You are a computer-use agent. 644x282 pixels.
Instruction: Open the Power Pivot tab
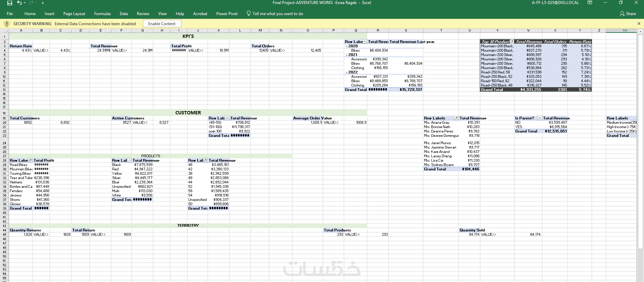coord(227,14)
